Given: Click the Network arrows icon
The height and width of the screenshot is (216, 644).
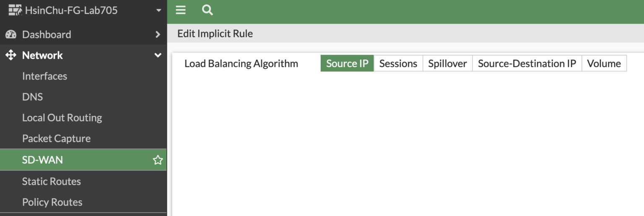Looking at the screenshot, I should coord(11,55).
